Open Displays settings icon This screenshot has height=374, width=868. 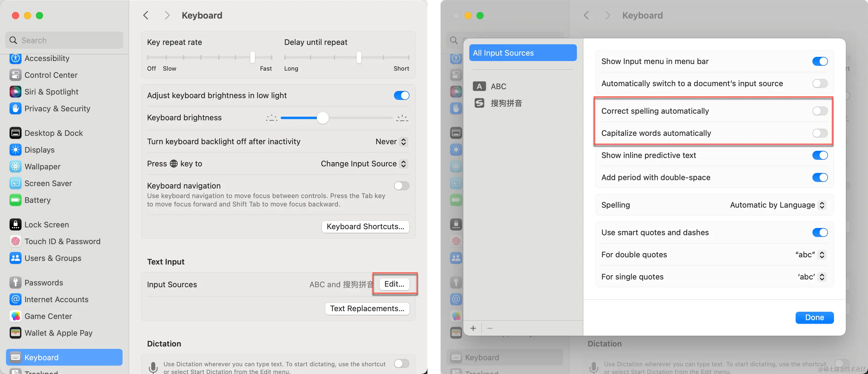click(16, 150)
